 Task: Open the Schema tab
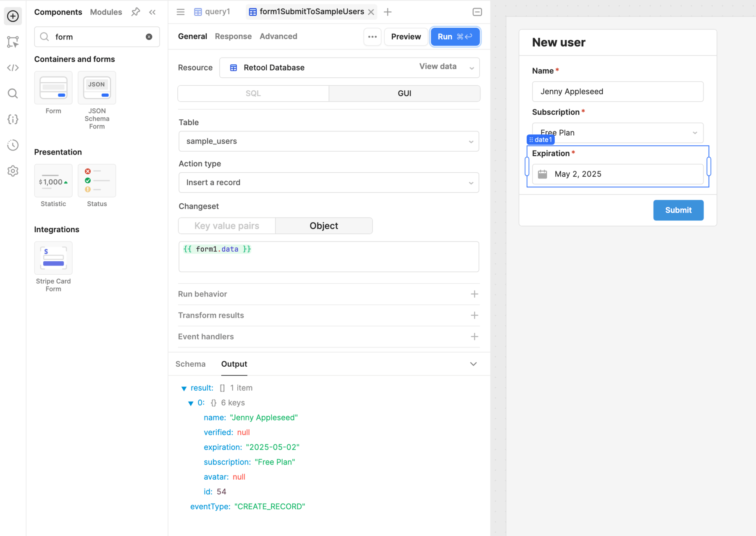(191, 364)
